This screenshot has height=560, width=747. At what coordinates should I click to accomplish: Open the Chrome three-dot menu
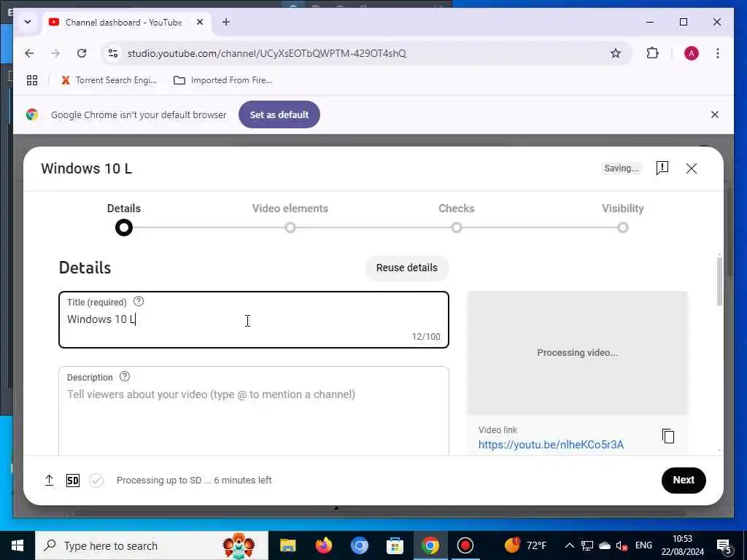click(x=718, y=53)
